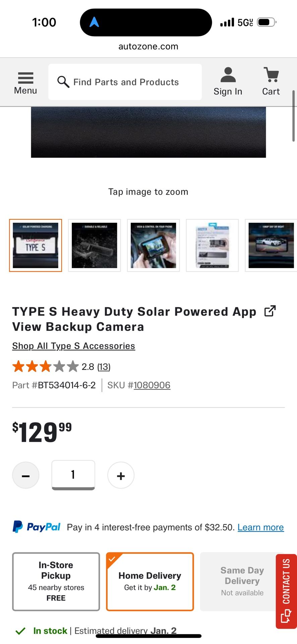
Task: Select the In-Store Pickup option
Action: pos(56,581)
